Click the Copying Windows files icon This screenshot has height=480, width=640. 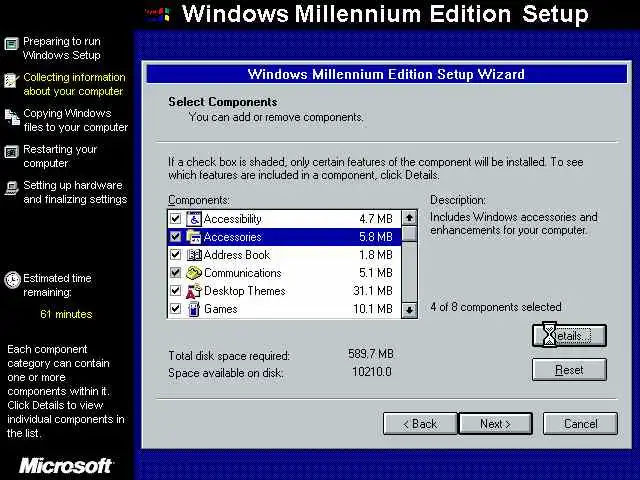pyautogui.click(x=12, y=117)
